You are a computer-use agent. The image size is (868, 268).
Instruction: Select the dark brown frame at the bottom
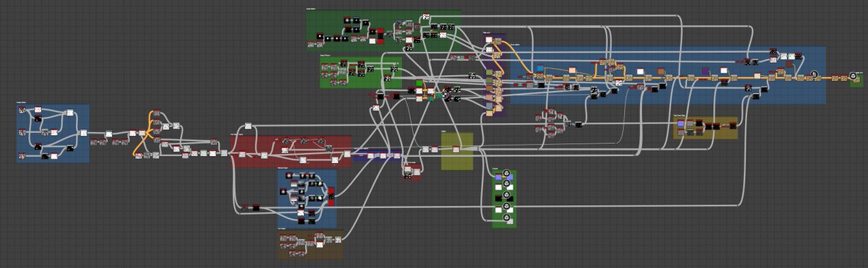[311, 245]
